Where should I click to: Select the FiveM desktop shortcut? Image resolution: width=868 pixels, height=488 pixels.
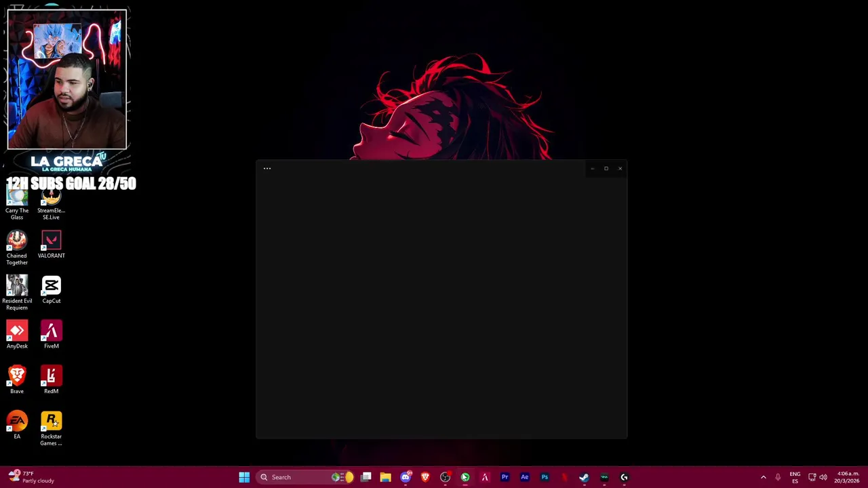(x=51, y=335)
